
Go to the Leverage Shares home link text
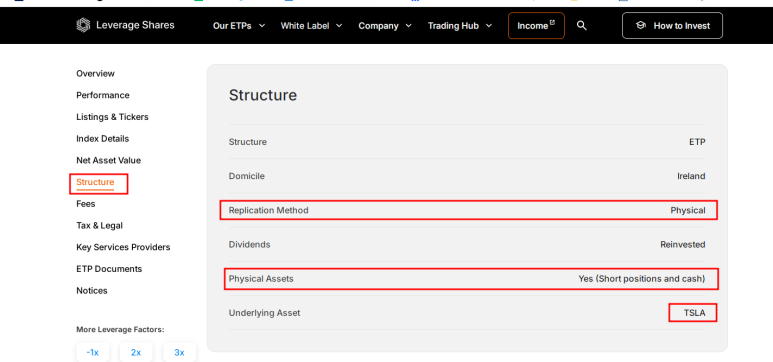135,25
